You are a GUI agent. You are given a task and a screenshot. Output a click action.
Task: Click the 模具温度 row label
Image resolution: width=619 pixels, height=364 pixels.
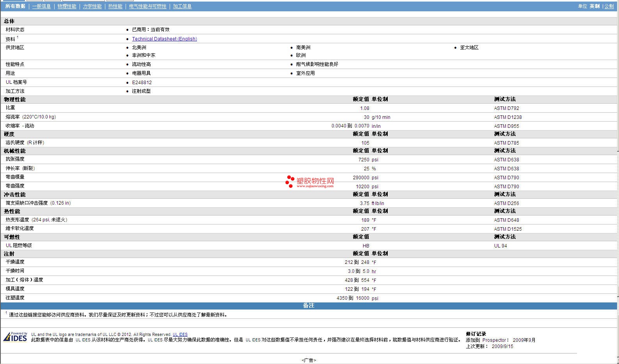pos(15,289)
